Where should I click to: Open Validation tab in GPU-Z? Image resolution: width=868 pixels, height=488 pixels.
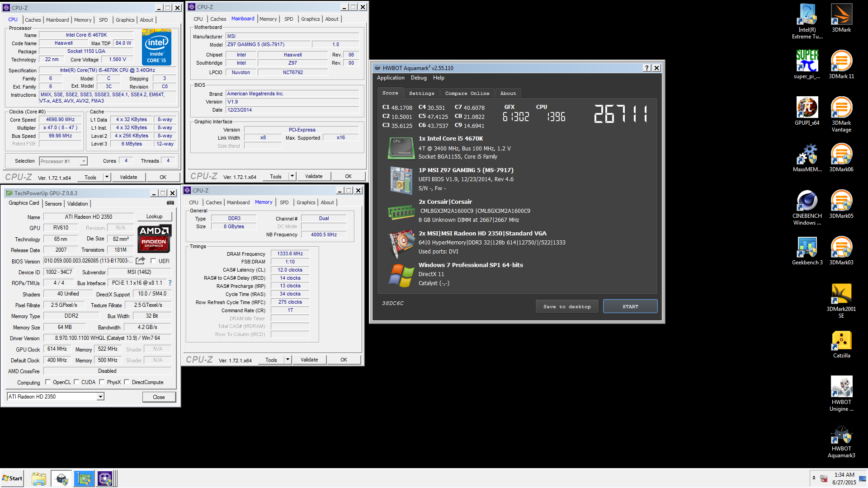77,204
